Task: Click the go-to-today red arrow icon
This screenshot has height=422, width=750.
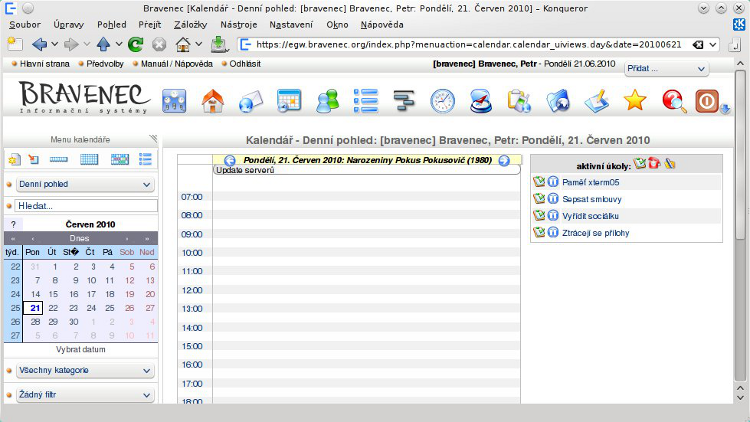Action: tap(34, 159)
